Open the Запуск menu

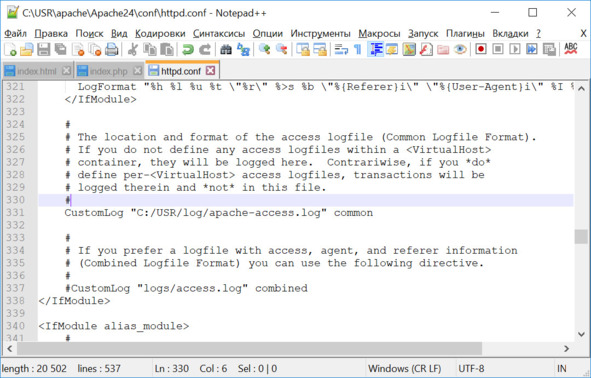click(x=423, y=34)
